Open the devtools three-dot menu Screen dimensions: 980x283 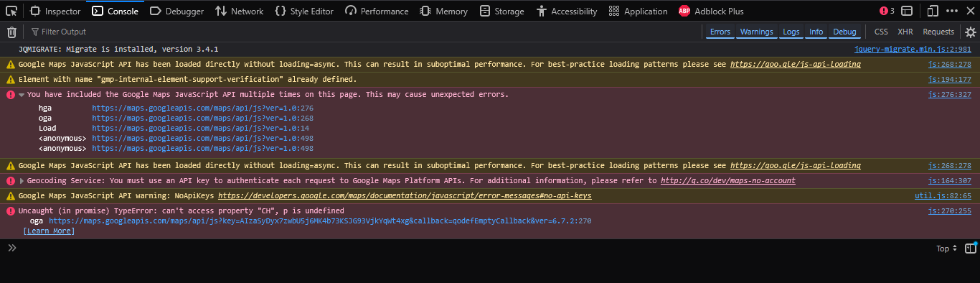[952, 11]
